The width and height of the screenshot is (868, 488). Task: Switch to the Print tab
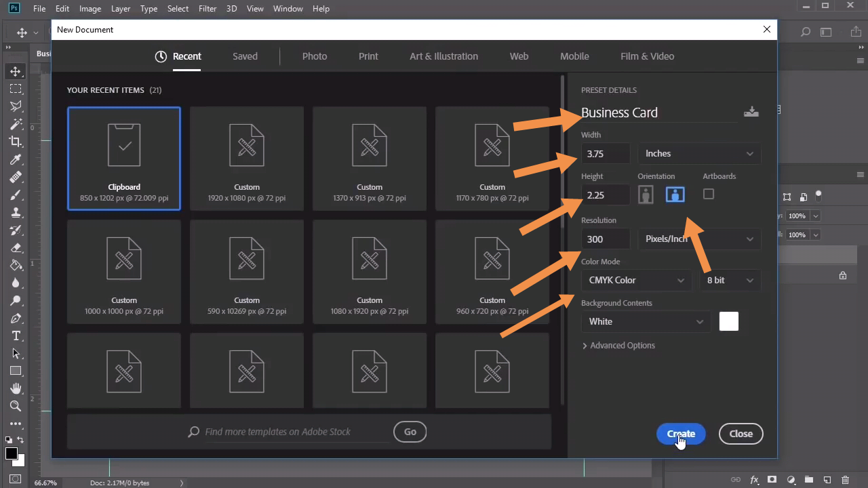[x=368, y=56]
